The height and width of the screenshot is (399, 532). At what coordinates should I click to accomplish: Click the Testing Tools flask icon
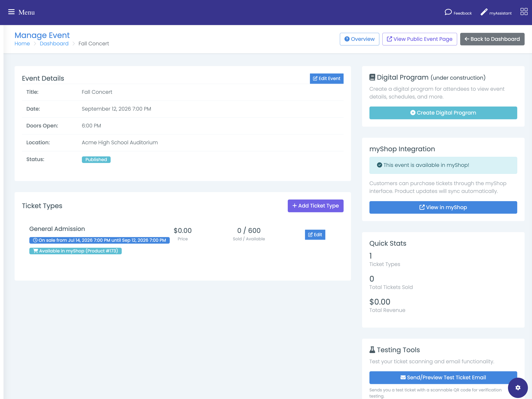[372, 350]
